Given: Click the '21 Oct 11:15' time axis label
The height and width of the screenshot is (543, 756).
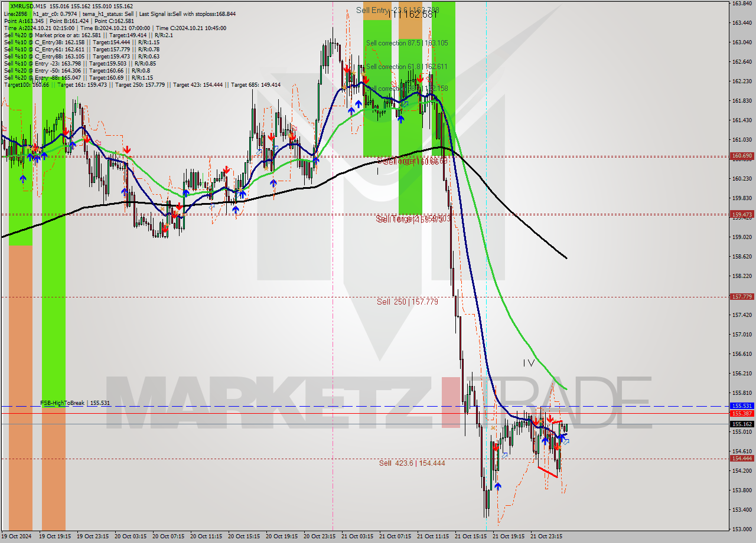Looking at the screenshot, I should pyautogui.click(x=433, y=537).
